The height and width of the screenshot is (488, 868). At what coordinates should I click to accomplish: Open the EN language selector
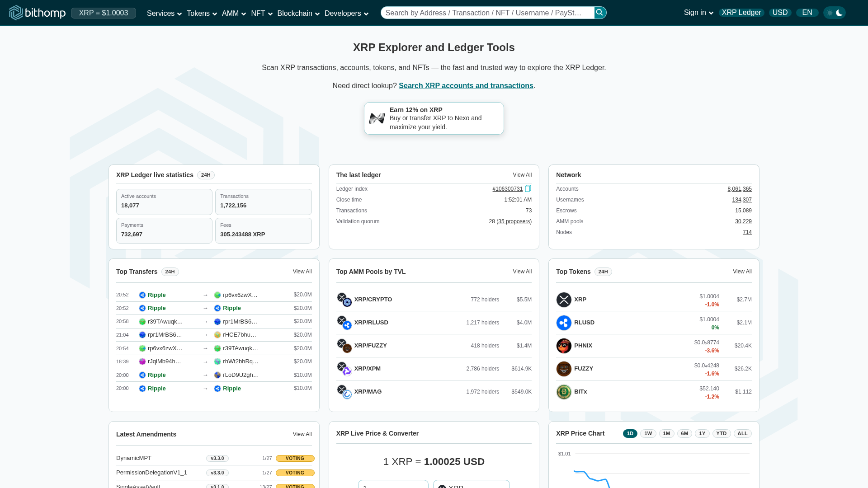point(807,13)
